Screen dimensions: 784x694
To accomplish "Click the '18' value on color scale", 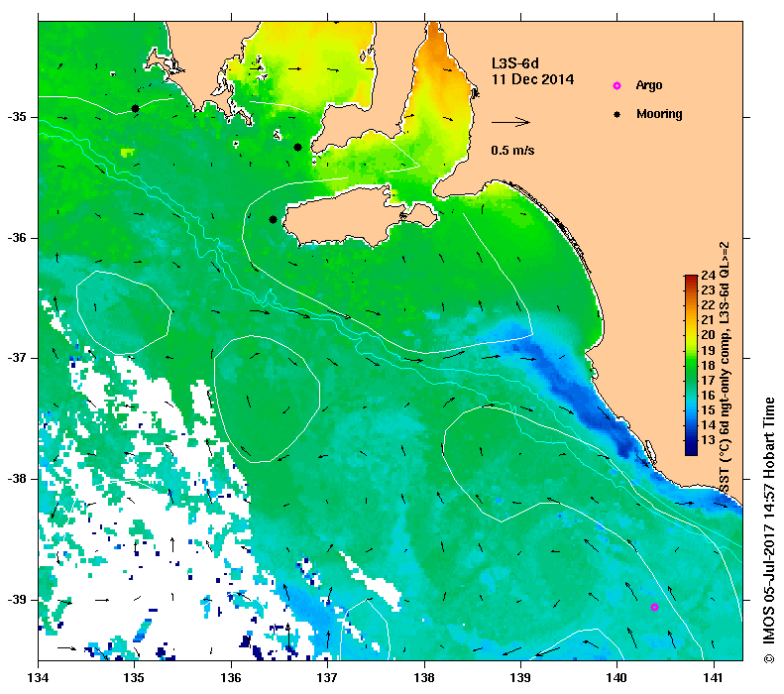I will click(708, 365).
